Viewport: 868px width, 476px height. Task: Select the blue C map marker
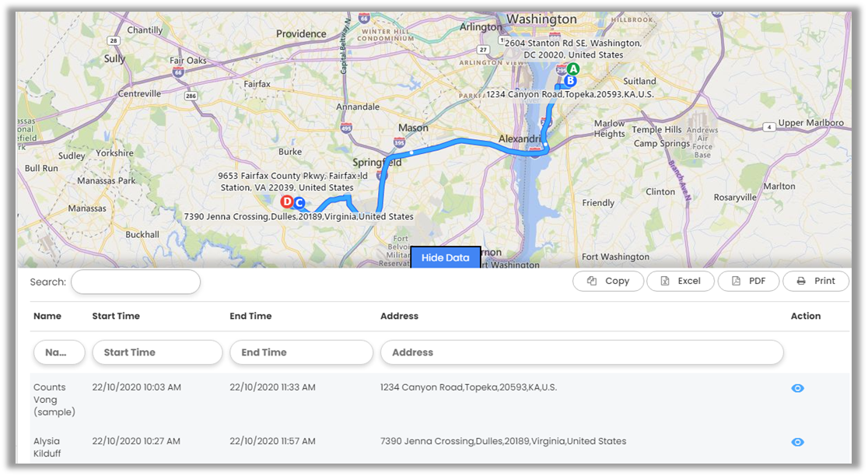(299, 203)
